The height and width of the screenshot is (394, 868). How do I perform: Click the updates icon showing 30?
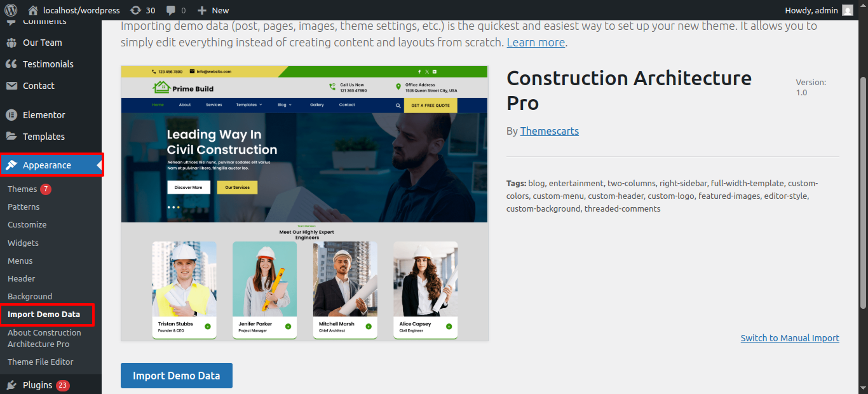click(135, 10)
